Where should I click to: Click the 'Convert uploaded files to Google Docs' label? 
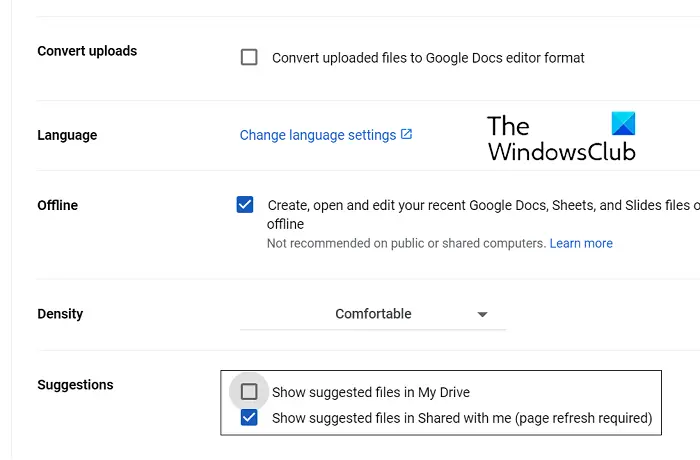428,58
